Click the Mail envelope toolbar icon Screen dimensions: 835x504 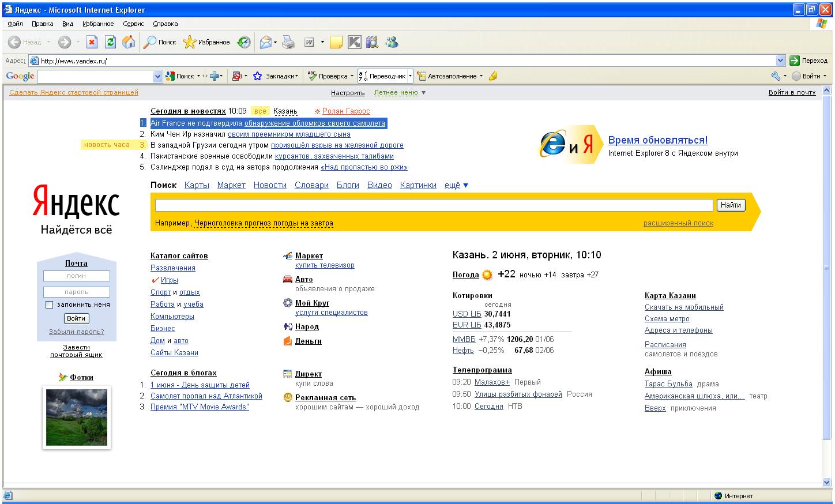(265, 42)
